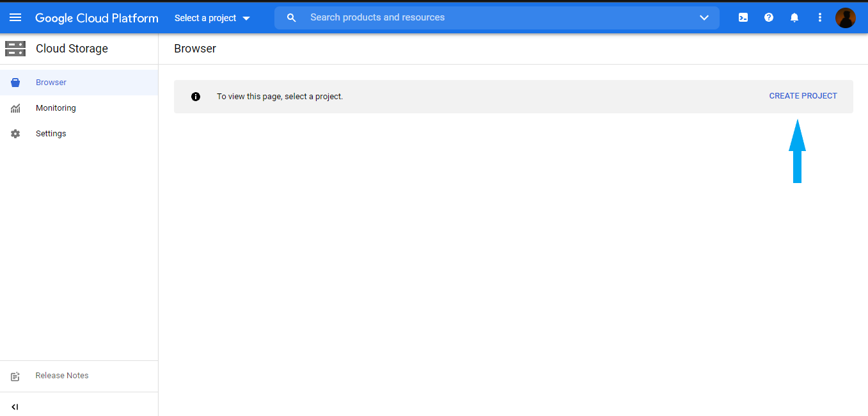
Task: Click the user account avatar
Action: [846, 18]
